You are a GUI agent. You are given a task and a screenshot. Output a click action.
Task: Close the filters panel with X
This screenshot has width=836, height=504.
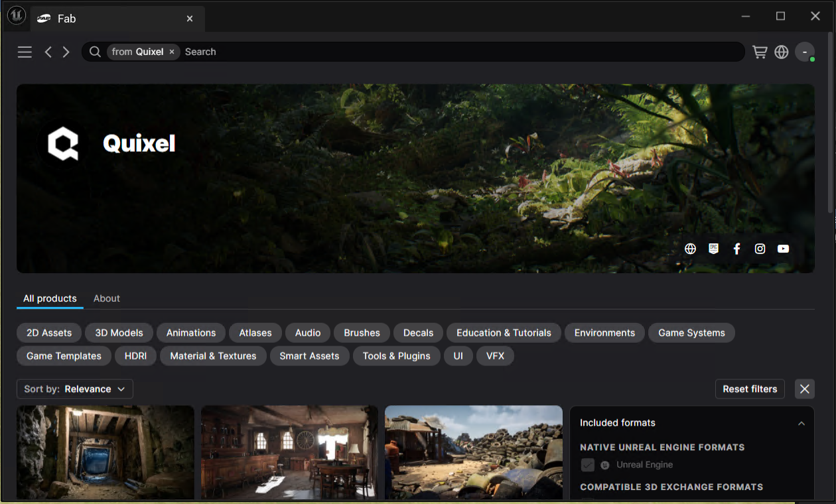[804, 389]
